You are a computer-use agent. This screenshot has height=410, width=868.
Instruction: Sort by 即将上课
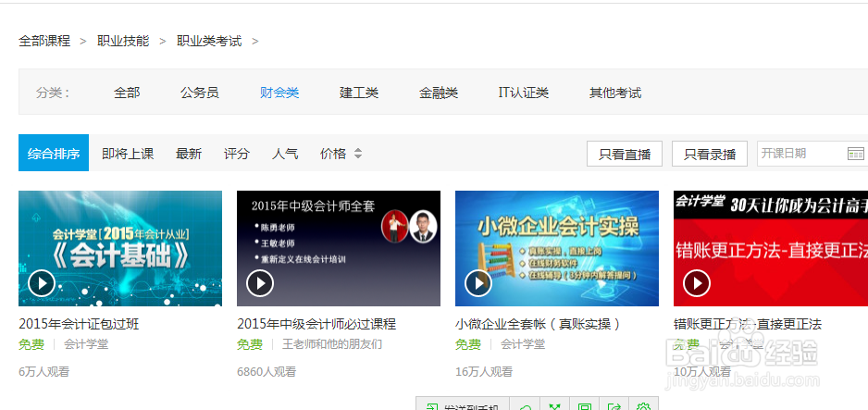click(x=128, y=154)
